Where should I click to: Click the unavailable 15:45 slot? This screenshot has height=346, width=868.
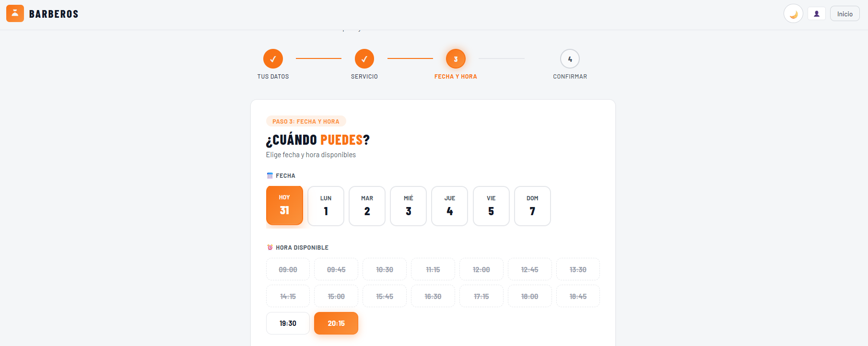(385, 296)
